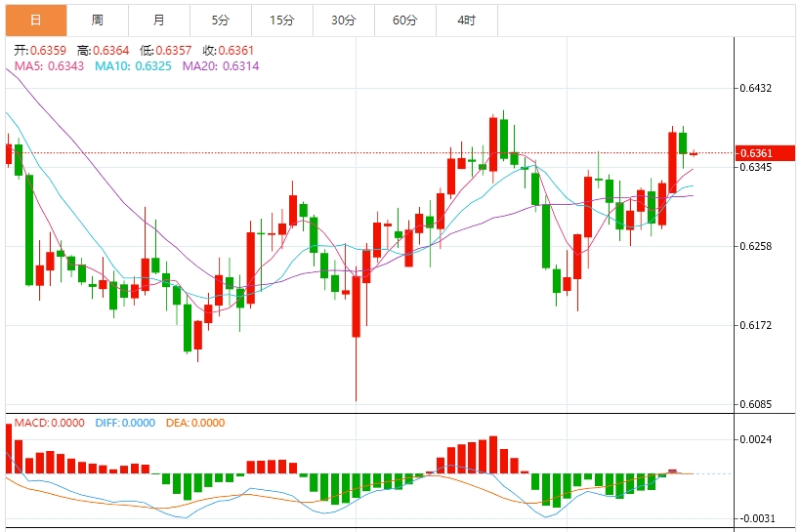Switch to the 周 weekly tab
This screenshot has height=532, width=801.
pos(98,20)
